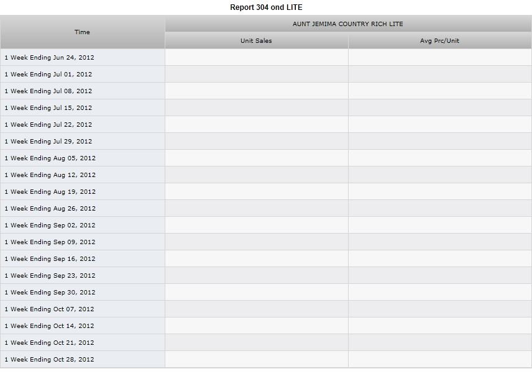
Task: Select the Report 304 ond LITE title
Action: point(266,7)
